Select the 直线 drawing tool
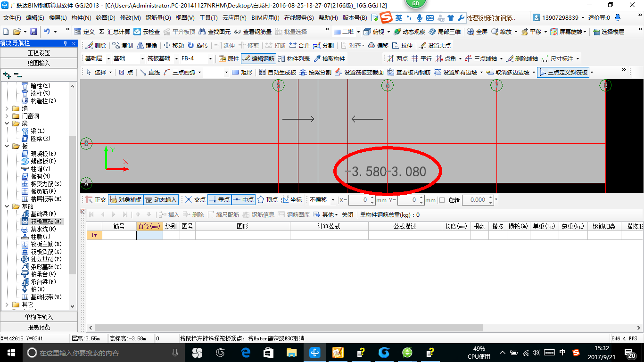 tap(150, 72)
